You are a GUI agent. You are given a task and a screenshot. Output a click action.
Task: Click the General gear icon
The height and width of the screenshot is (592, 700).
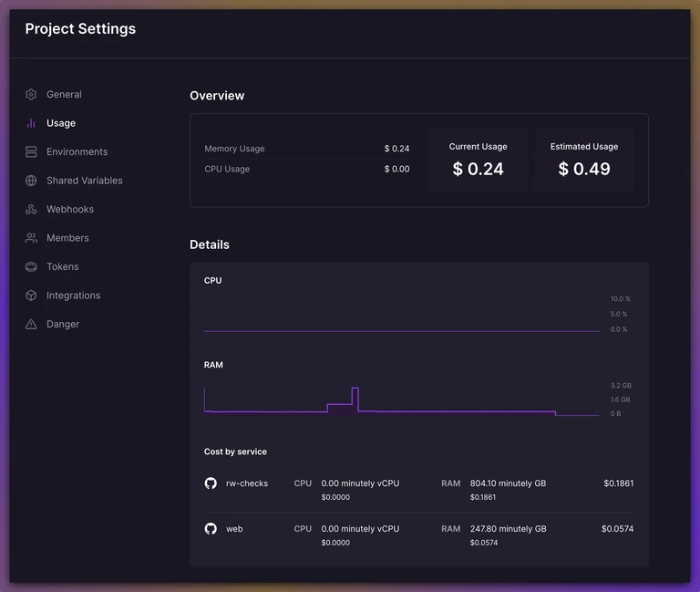pos(31,94)
